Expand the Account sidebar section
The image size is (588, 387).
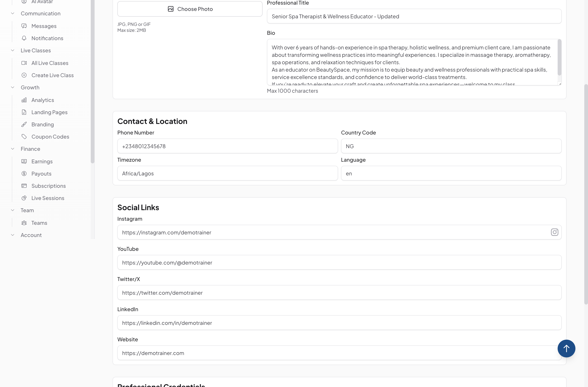[13, 235]
